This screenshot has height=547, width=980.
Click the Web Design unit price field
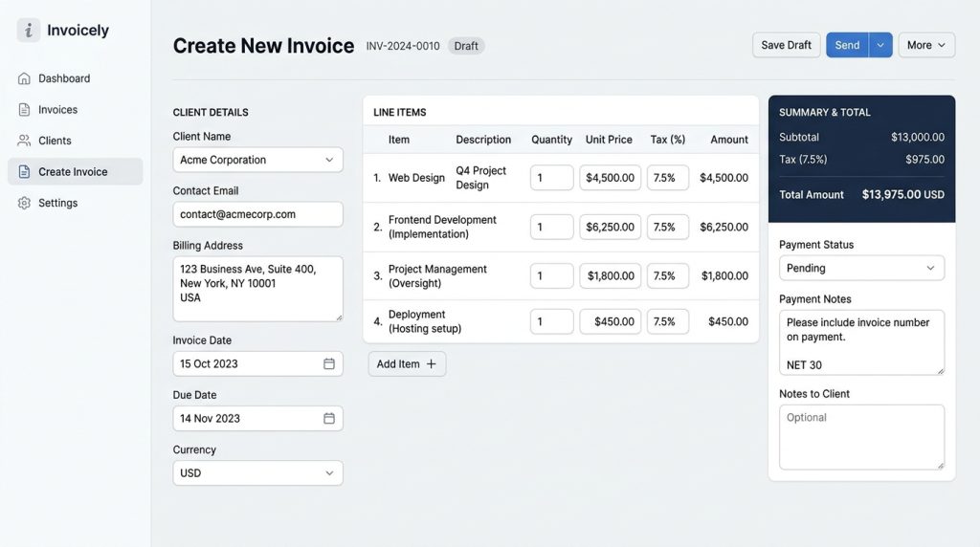click(x=610, y=178)
